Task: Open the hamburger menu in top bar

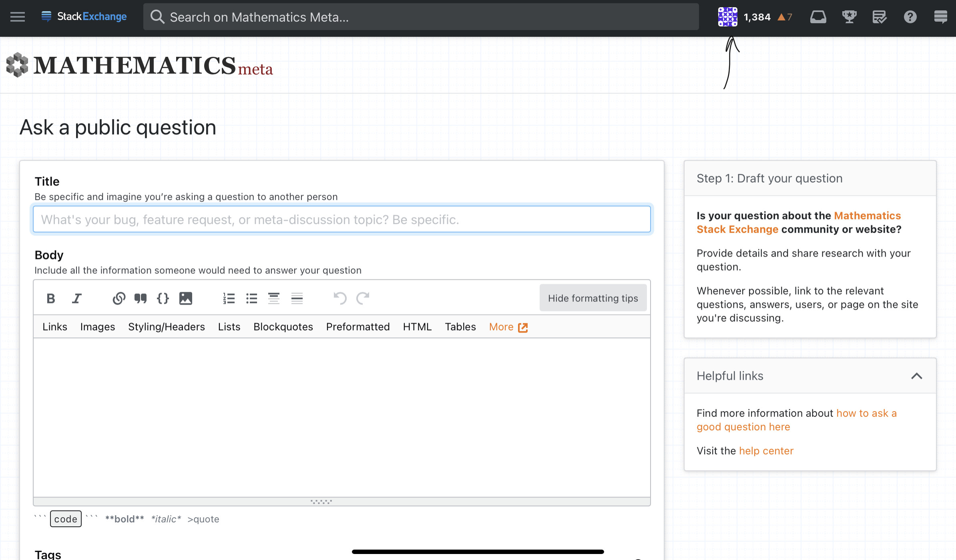Action: point(18,17)
